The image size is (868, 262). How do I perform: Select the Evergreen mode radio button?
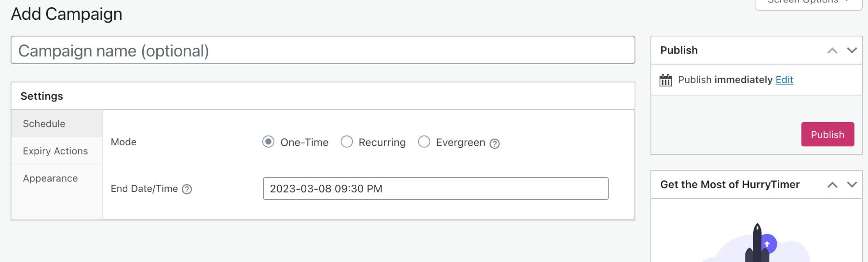pyautogui.click(x=424, y=142)
